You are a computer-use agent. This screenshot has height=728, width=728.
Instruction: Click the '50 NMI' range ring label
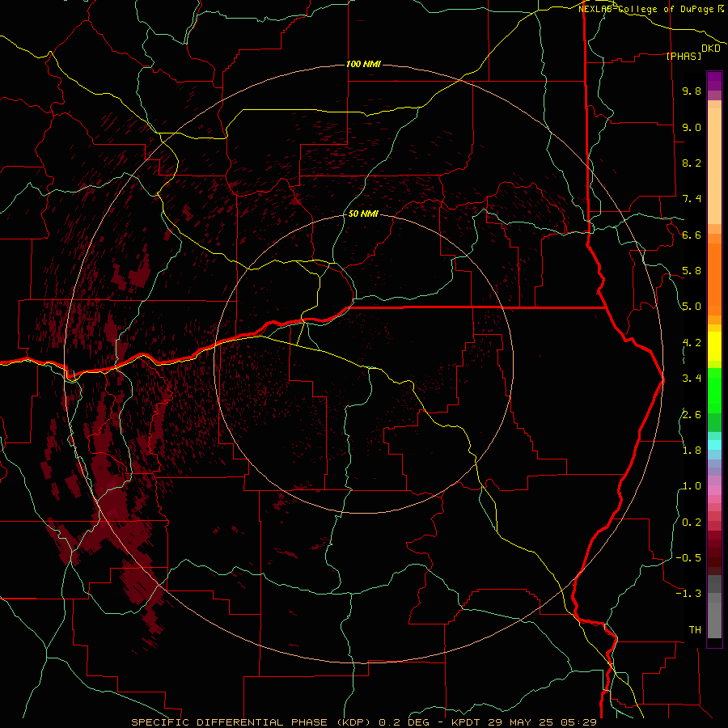pos(363,214)
